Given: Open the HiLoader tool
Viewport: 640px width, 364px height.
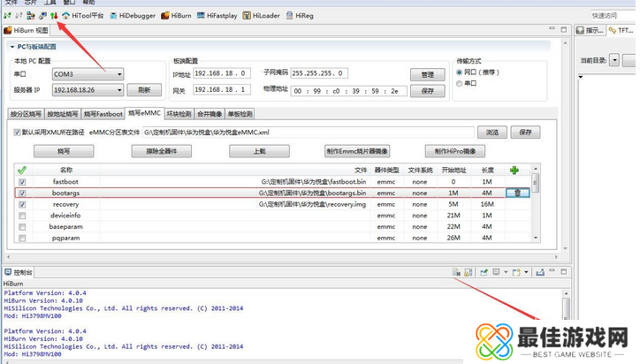Looking at the screenshot, I should [265, 15].
